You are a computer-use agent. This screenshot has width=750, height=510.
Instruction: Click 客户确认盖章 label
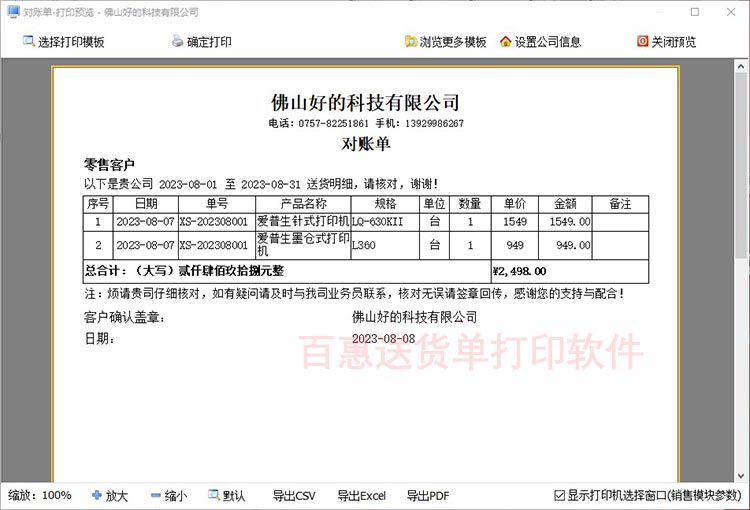coord(124,317)
